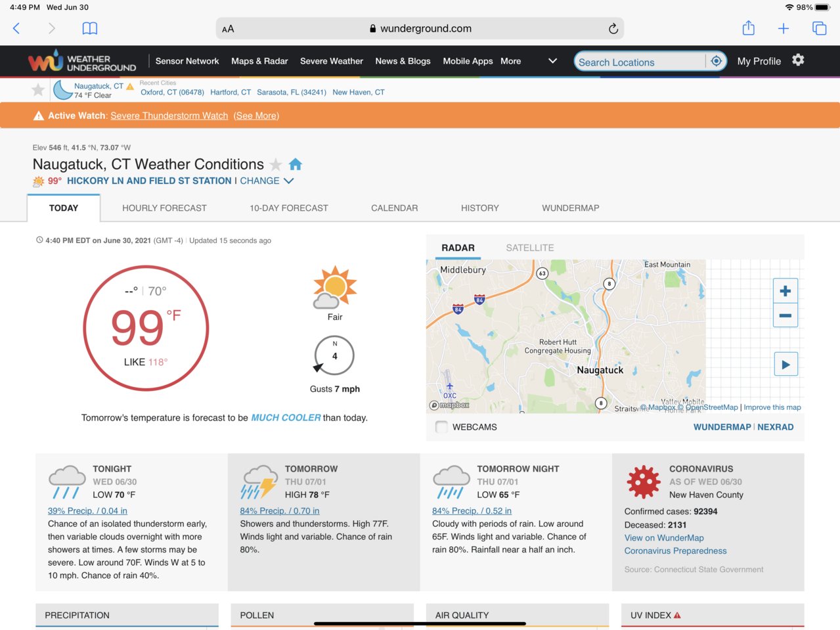Click the Fair sun and cloud icon
Image resolution: width=840 pixels, height=630 pixels.
coord(335,288)
